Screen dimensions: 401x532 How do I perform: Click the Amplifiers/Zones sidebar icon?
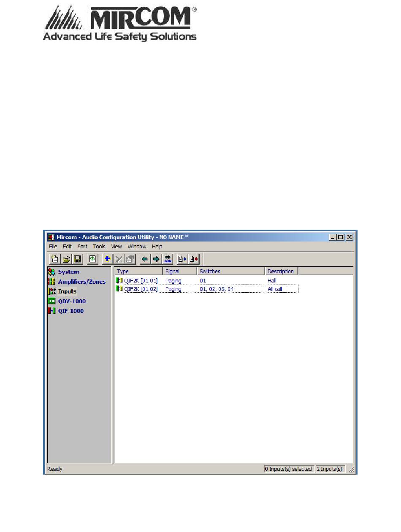tap(52, 282)
